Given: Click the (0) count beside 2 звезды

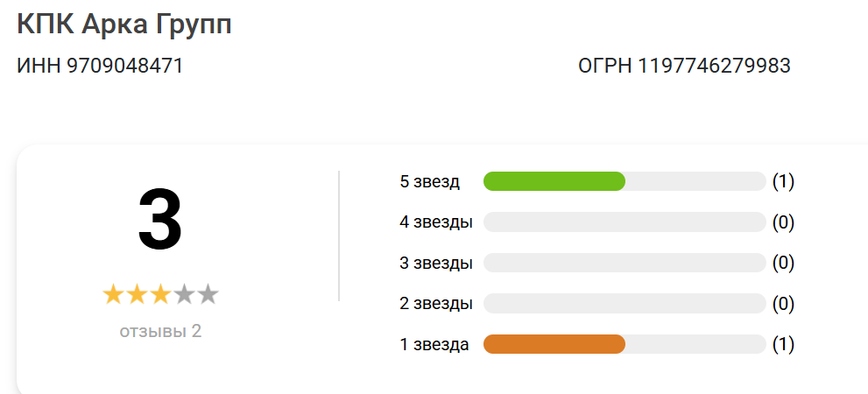Looking at the screenshot, I should click(x=783, y=304).
